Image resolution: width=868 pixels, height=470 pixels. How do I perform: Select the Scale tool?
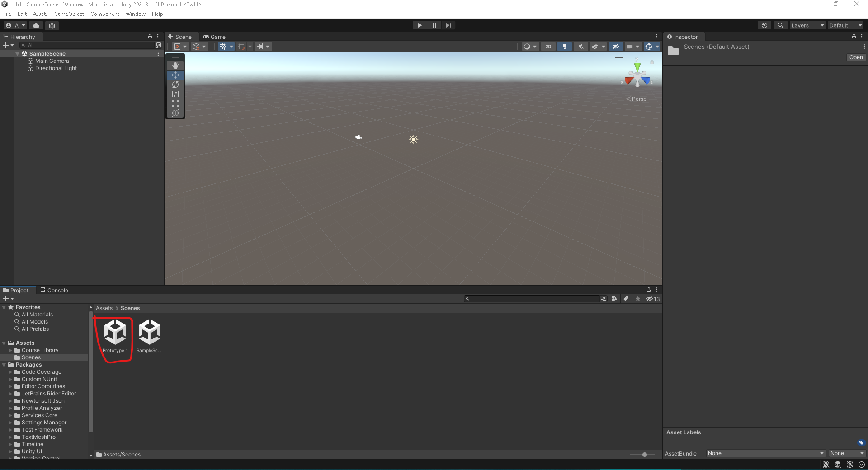click(175, 94)
